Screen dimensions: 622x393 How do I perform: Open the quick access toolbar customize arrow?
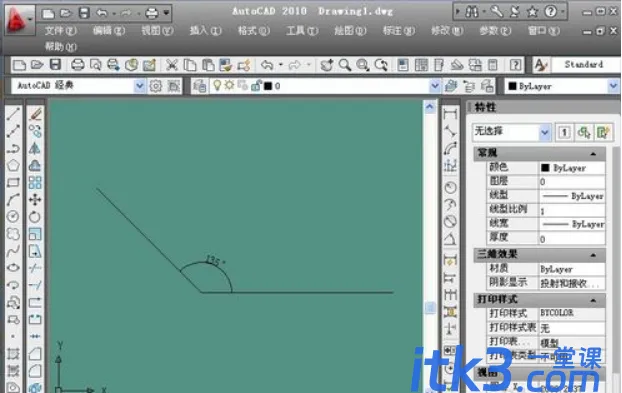click(x=167, y=13)
